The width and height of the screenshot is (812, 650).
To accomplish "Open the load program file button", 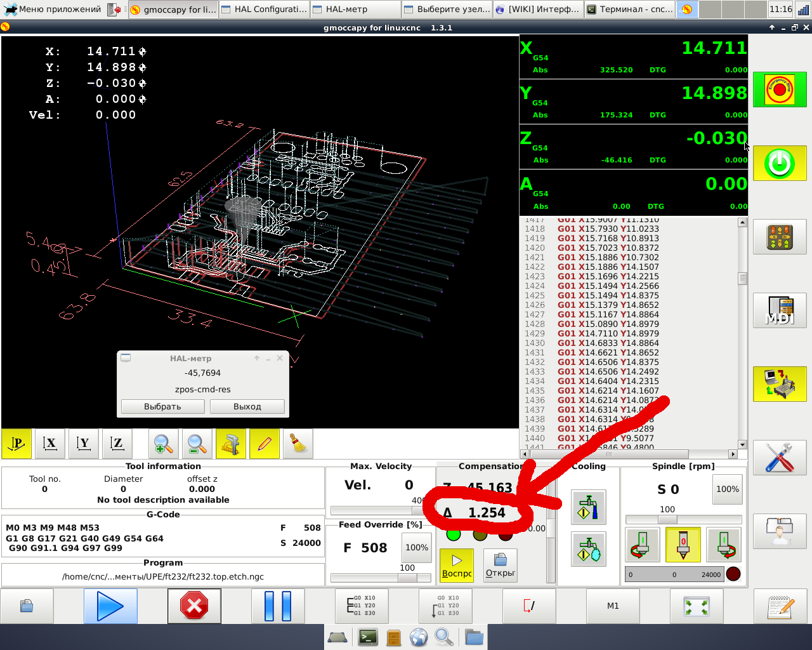I will [x=27, y=606].
